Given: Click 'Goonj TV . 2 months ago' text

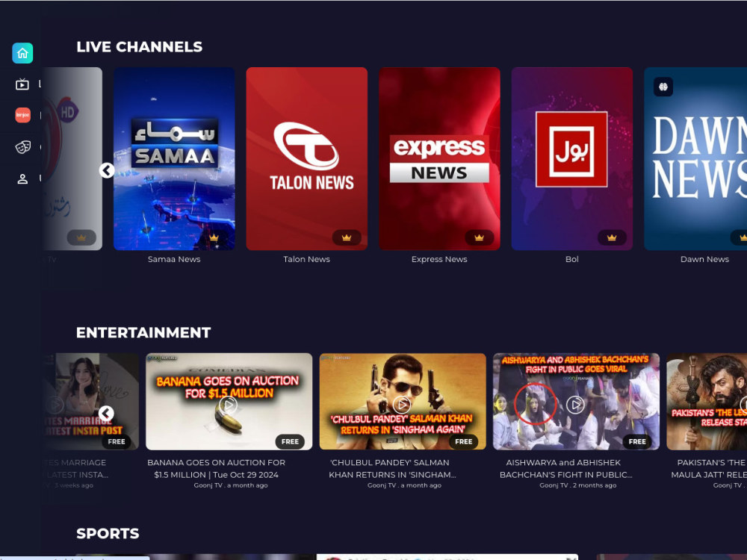Looking at the screenshot, I should (x=578, y=485).
